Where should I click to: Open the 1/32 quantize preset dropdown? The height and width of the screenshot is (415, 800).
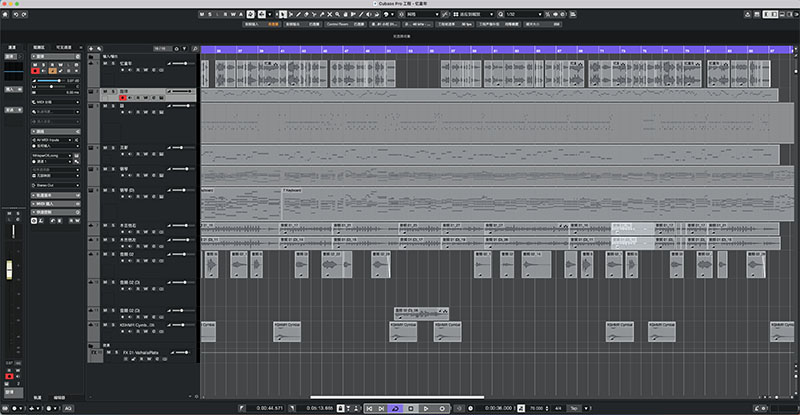tap(523, 14)
